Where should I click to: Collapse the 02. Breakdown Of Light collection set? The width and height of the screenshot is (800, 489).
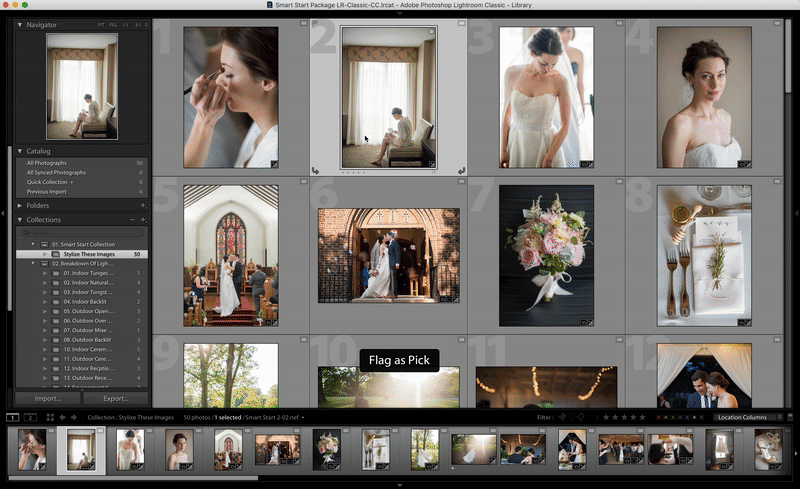(x=32, y=264)
